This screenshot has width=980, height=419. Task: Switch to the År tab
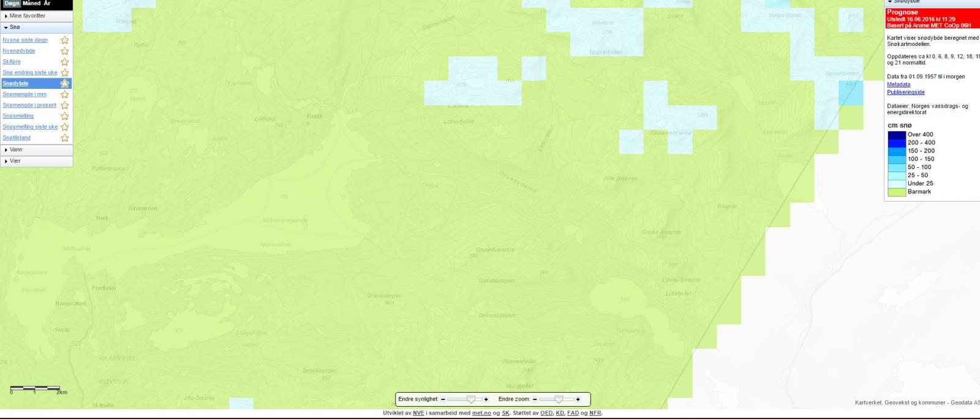(x=47, y=4)
